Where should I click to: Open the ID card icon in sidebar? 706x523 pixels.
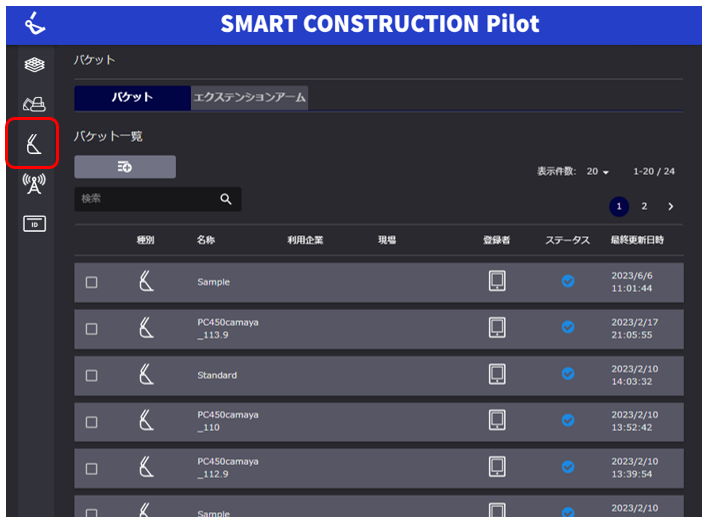point(34,224)
